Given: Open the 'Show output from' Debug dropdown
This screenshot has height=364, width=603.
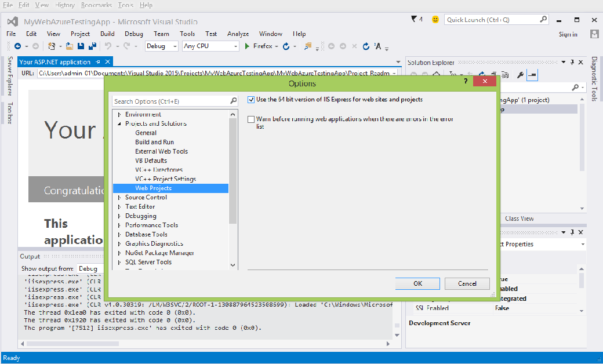Looking at the screenshot, I should coord(90,269).
